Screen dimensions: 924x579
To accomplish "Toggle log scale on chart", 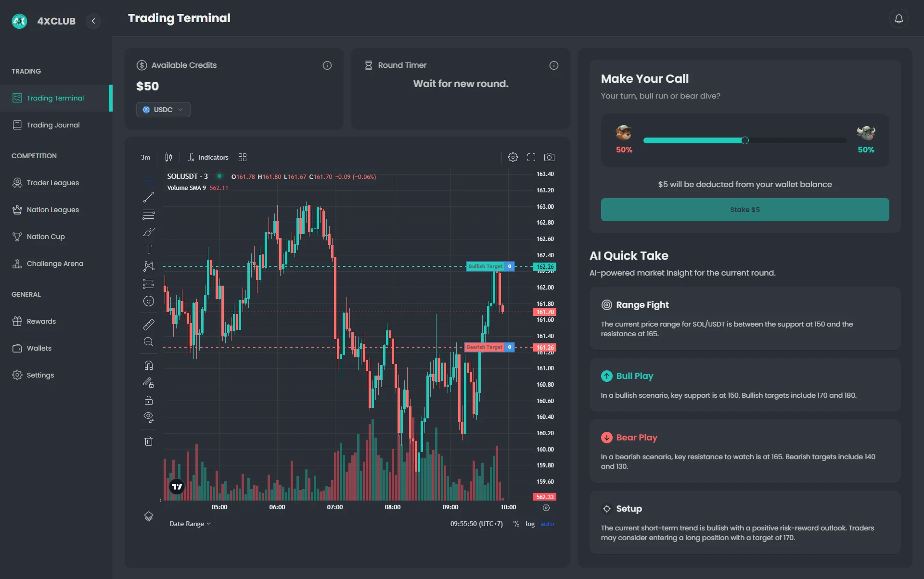I will (x=530, y=524).
